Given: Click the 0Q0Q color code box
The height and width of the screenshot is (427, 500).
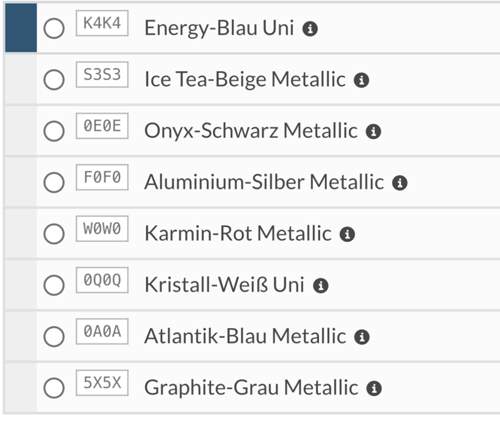Looking at the screenshot, I should (x=102, y=280).
